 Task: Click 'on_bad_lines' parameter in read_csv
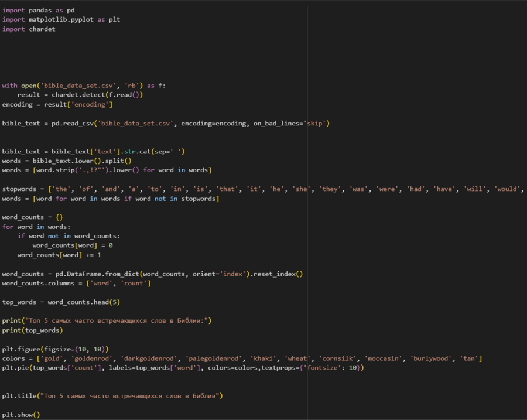(276, 124)
